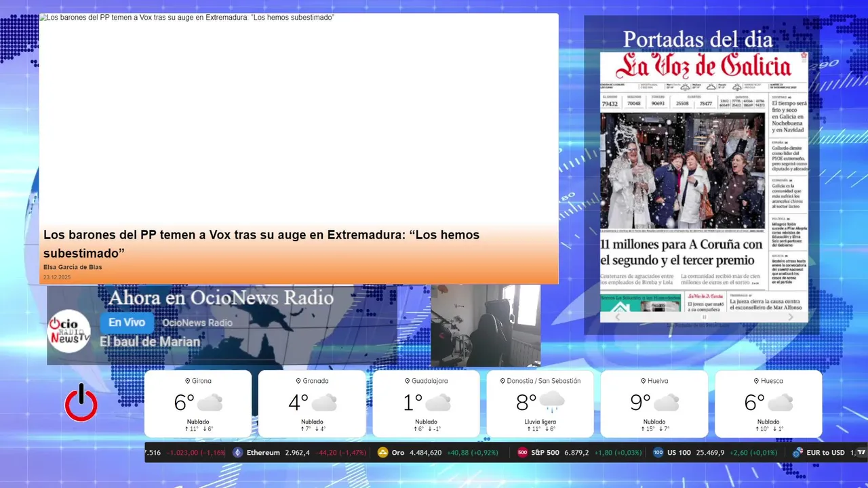Click the Huesca cloudy weather icon
868x488 pixels.
pyautogui.click(x=781, y=403)
